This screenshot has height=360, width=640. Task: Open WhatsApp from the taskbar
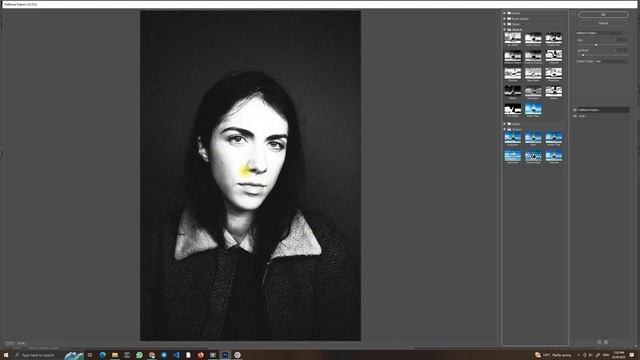point(139,355)
